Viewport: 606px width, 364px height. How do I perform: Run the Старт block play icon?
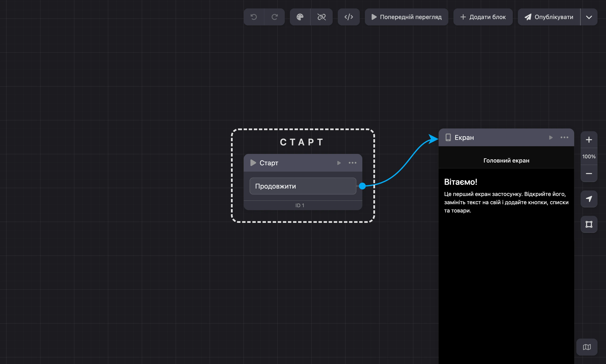(339, 163)
